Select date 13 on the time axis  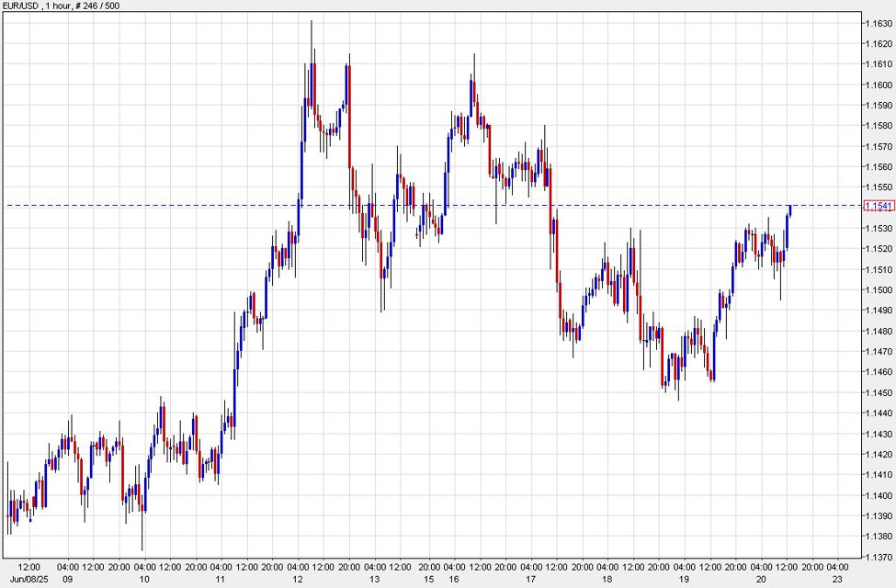[x=373, y=581]
